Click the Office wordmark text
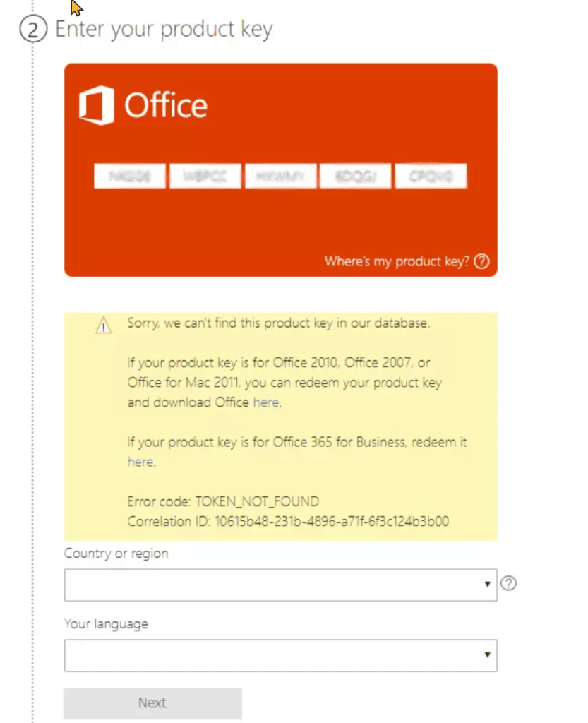This screenshot has height=723, width=588. click(x=166, y=106)
